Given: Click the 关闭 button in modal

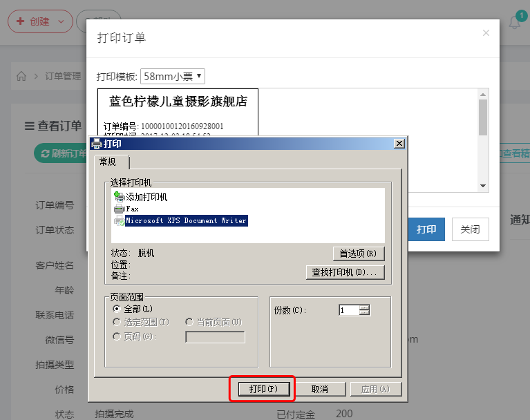Looking at the screenshot, I should pos(470,229).
